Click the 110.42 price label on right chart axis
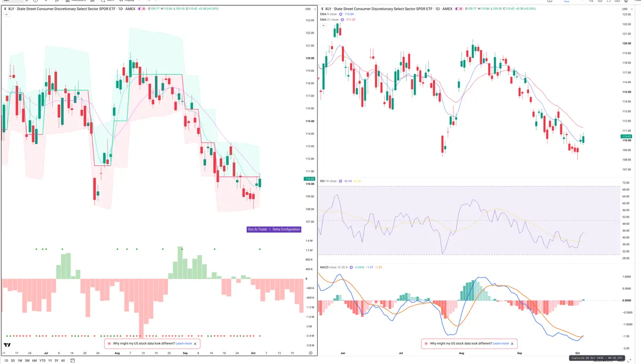The image size is (641, 364). point(627,137)
